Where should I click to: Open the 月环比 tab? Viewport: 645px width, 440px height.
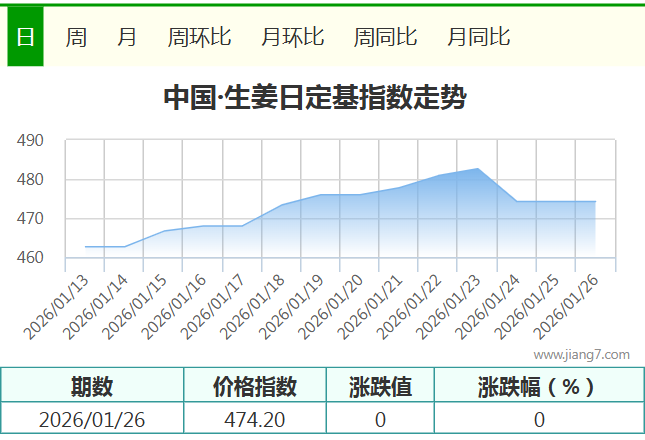pyautogui.click(x=292, y=37)
